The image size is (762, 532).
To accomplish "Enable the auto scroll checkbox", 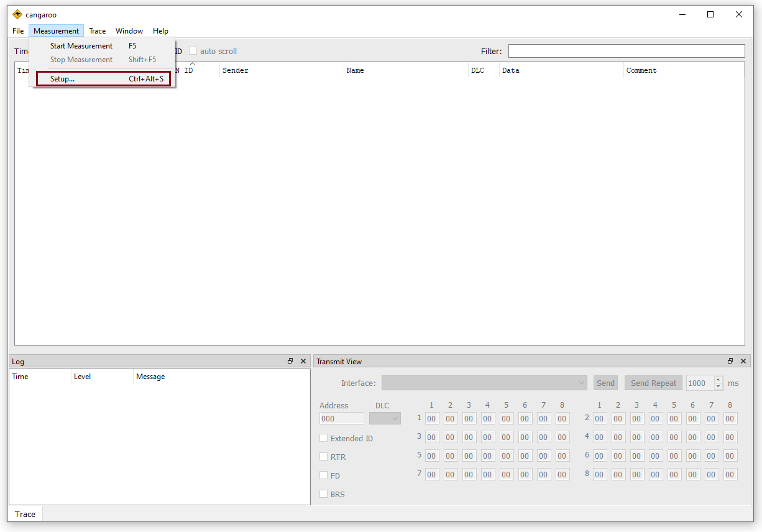I will [x=193, y=51].
